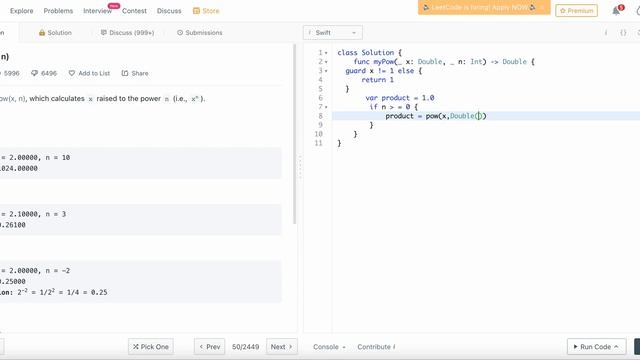Viewport: 640px width, 360px height.
Task: Click the 5996 likes count
Action: click(x=11, y=73)
